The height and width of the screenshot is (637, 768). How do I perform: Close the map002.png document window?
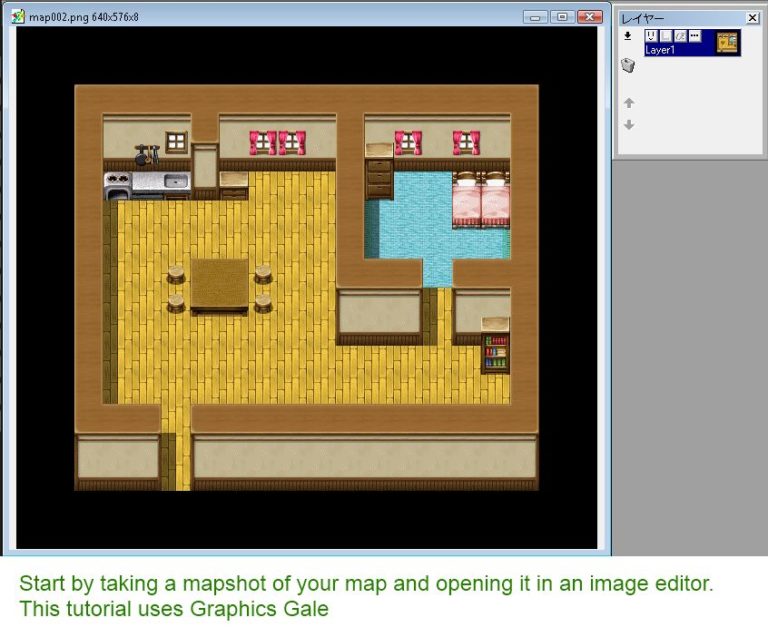coord(590,17)
